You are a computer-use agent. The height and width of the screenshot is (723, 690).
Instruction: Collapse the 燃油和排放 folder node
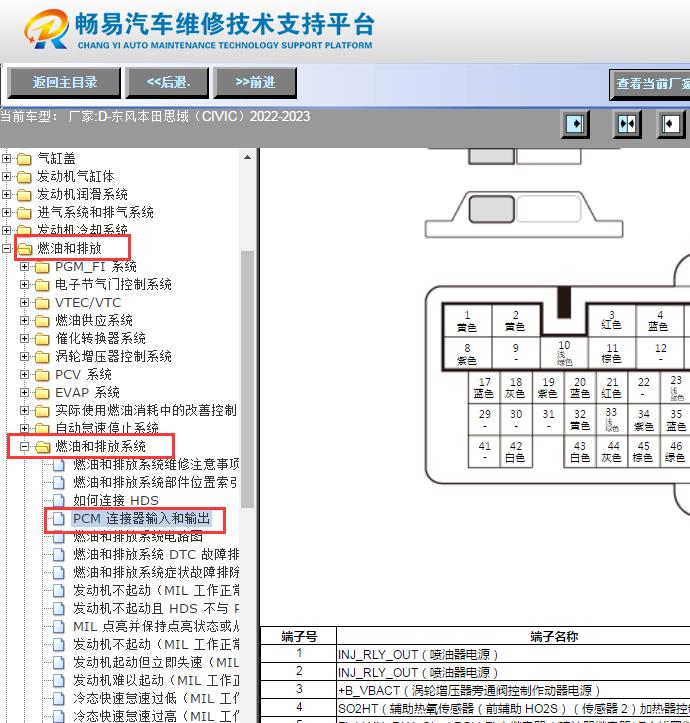tap(6, 249)
